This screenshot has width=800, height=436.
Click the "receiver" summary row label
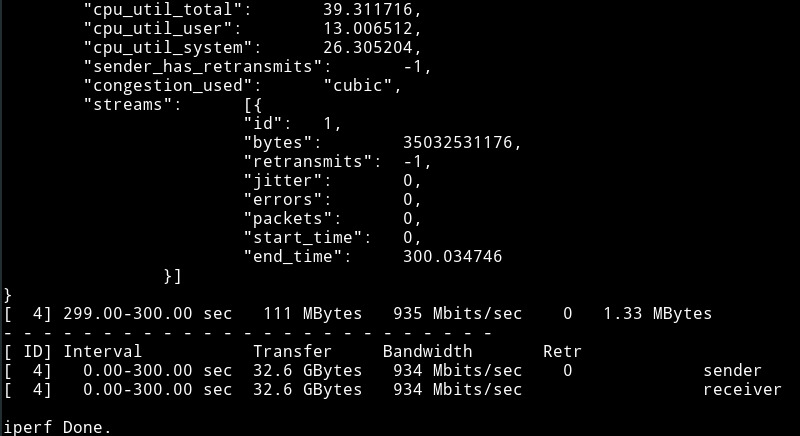(742, 390)
